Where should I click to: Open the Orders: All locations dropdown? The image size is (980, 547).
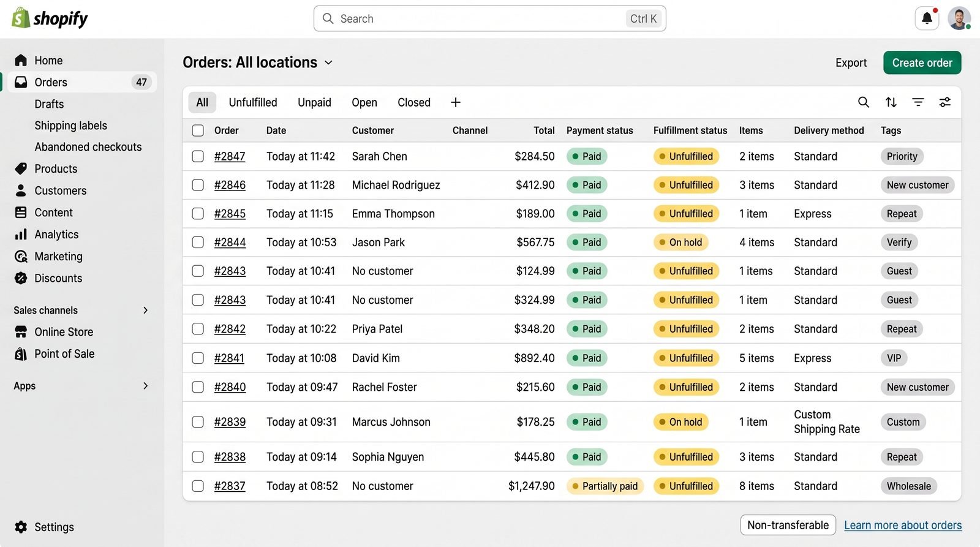coord(258,62)
